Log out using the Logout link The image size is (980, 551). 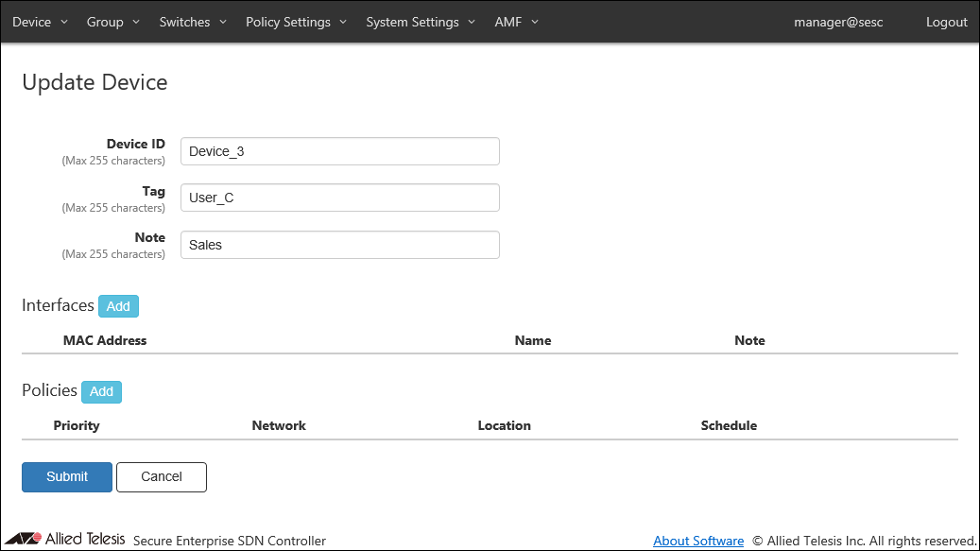946,22
